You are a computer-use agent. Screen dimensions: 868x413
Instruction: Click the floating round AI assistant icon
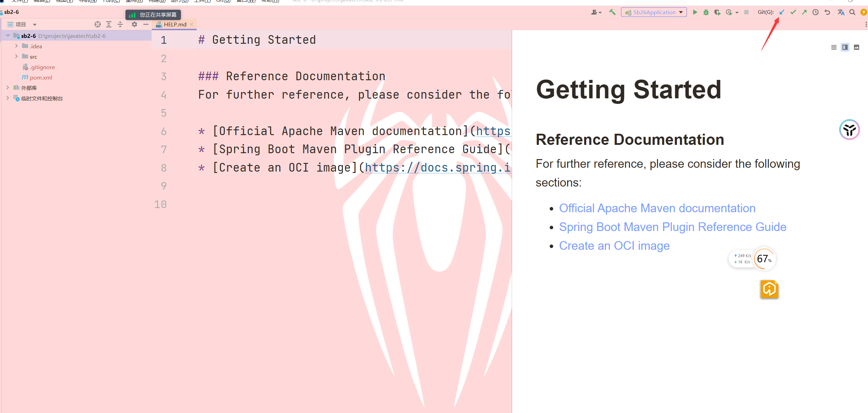coord(849,130)
